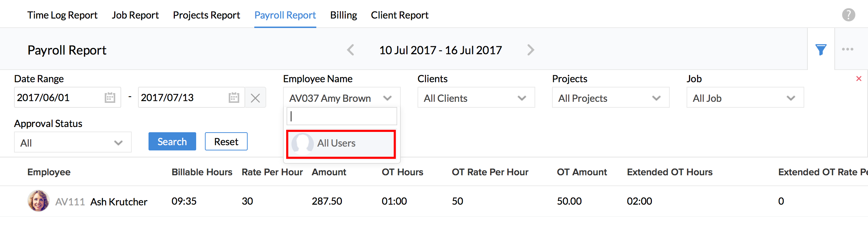Open the three-dots more options menu
The image size is (868, 226).
coord(848,49)
